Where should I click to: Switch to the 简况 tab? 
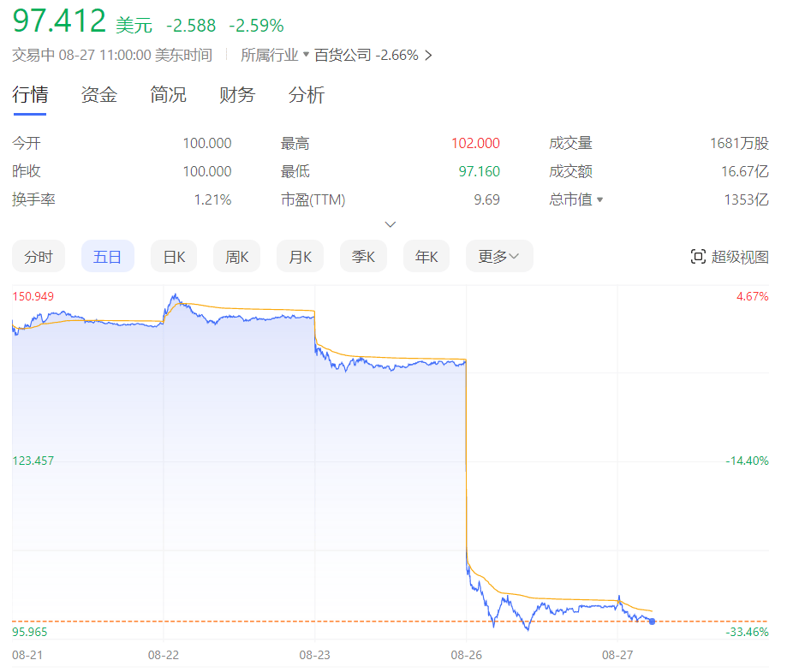[x=168, y=95]
